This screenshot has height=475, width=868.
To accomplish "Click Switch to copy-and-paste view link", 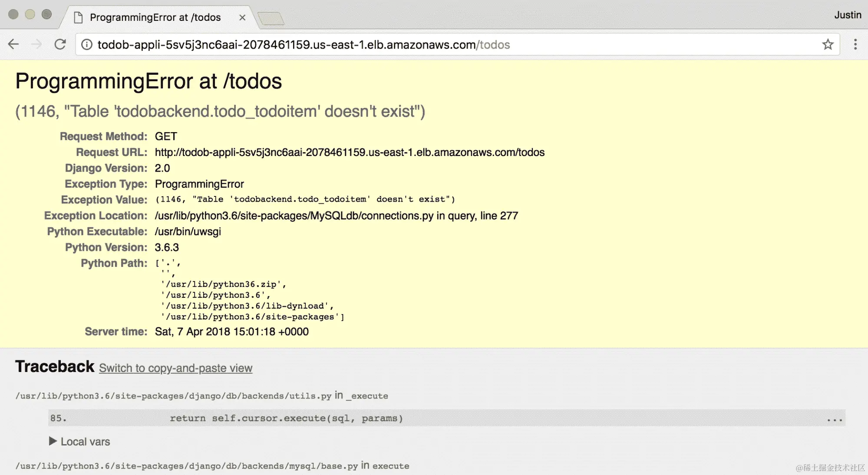I will click(175, 368).
